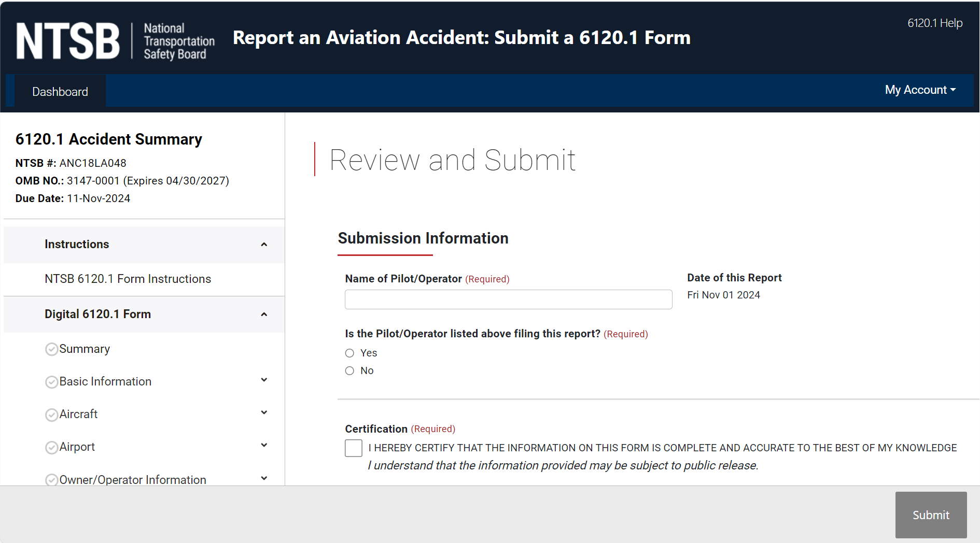Expand the Airport section chevron
The height and width of the screenshot is (543, 980).
(x=264, y=446)
